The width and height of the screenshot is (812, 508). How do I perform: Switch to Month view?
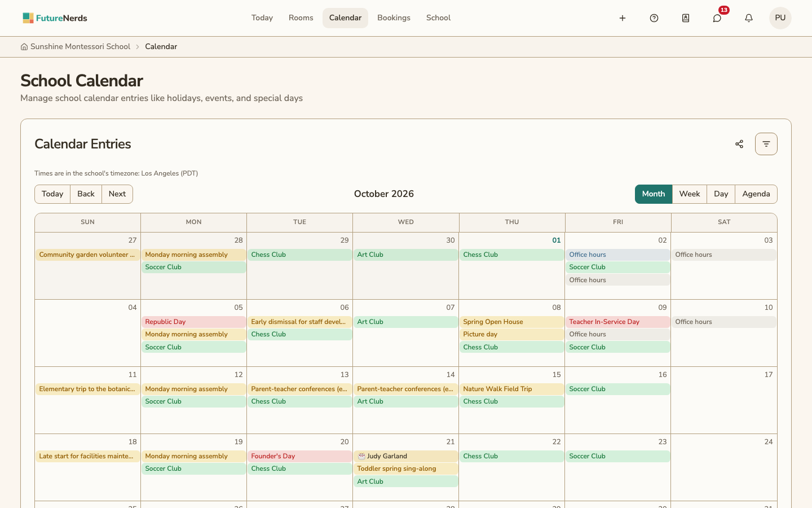point(654,194)
